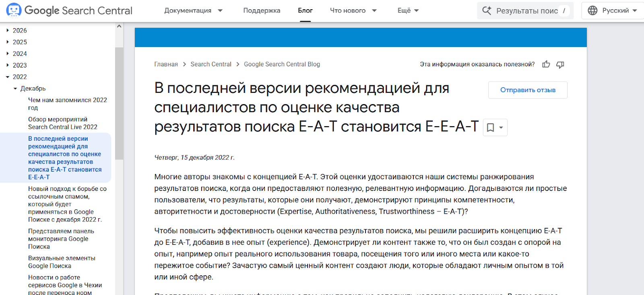
Task: Click the scroll up arrow of sidebar
Action: point(119,26)
